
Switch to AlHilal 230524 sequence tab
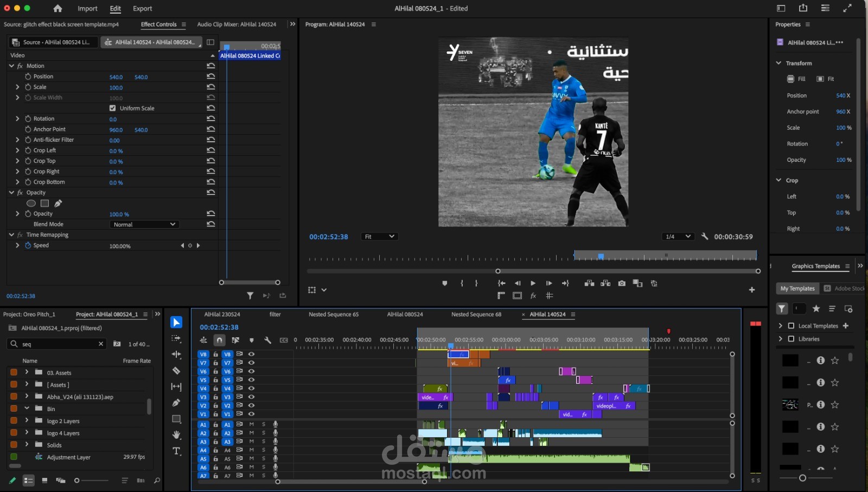(222, 314)
